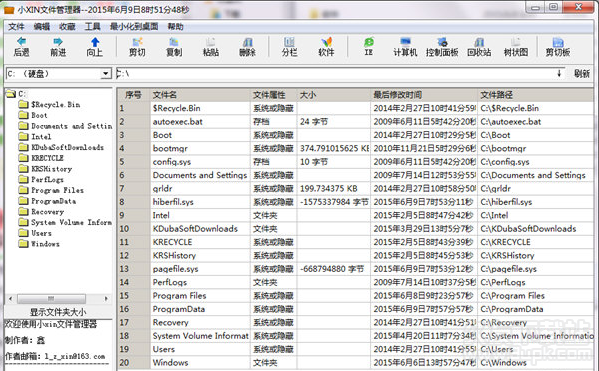This screenshot has width=599, height=371.
Task: Select Intel folder in the tree
Action: (41, 136)
